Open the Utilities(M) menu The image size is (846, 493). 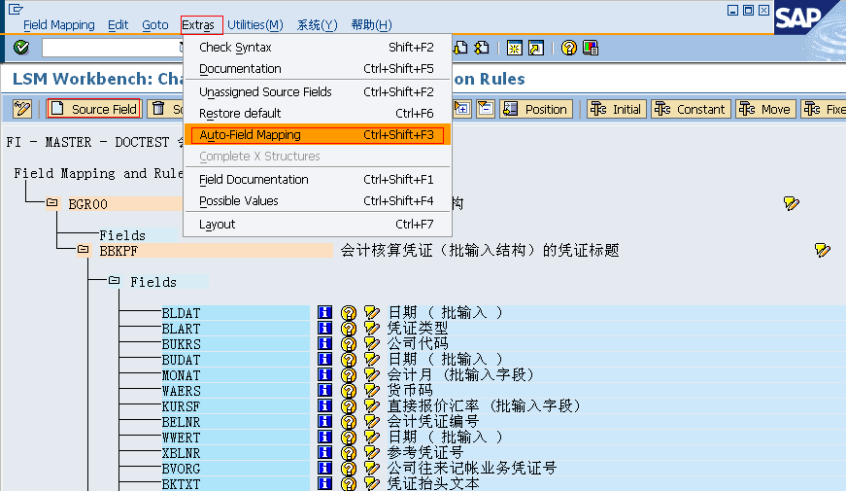point(255,25)
